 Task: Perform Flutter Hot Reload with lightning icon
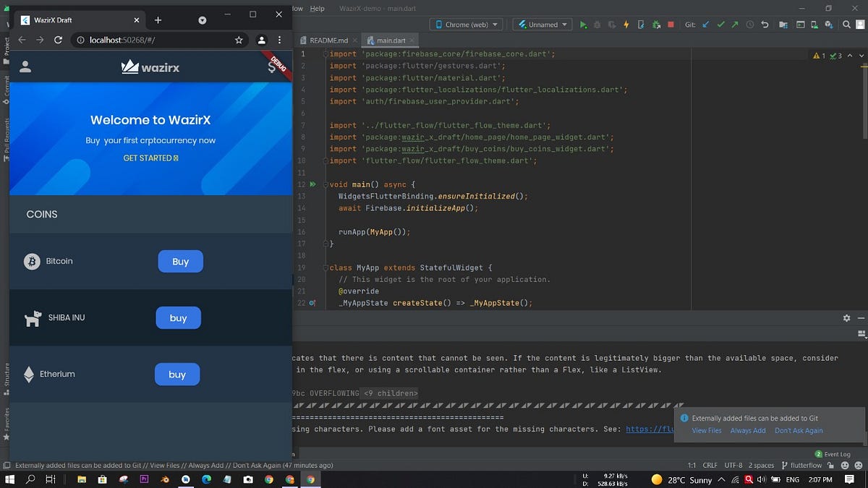pos(625,24)
